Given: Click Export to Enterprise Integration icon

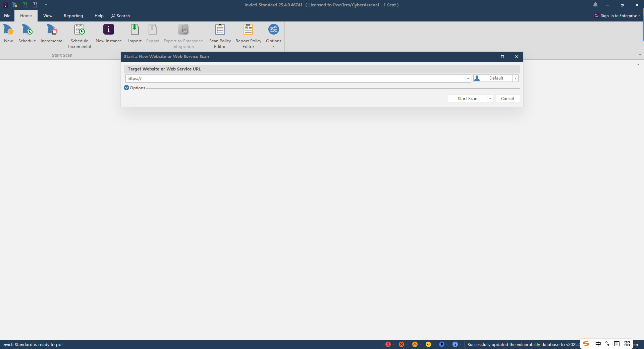Looking at the screenshot, I should tap(183, 36).
